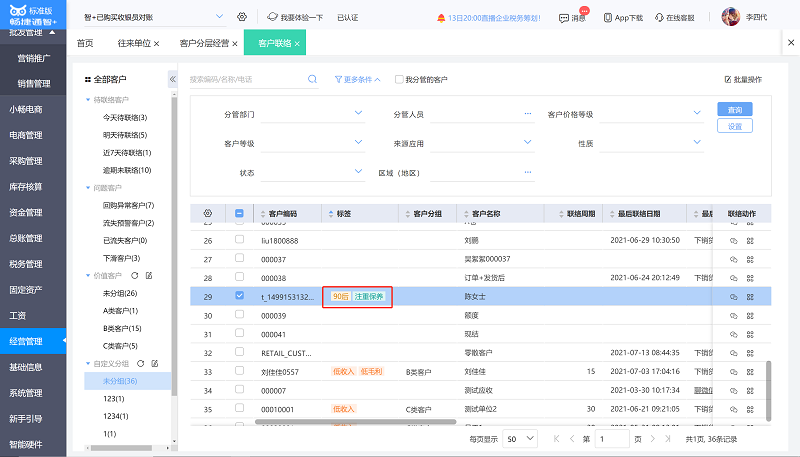Check the 我分管的客户 checkbox
The height and width of the screenshot is (457, 800).
coord(399,79)
